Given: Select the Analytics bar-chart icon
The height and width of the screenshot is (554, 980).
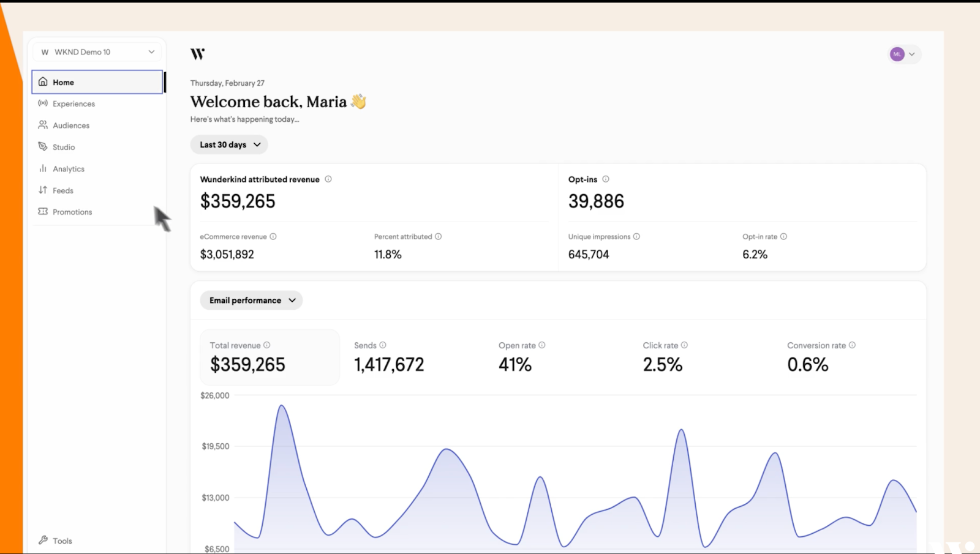Looking at the screenshot, I should pyautogui.click(x=42, y=168).
